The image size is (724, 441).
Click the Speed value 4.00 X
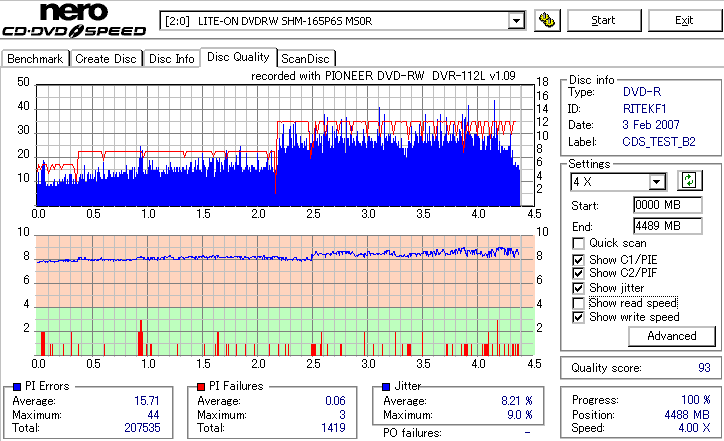pyautogui.click(x=694, y=428)
